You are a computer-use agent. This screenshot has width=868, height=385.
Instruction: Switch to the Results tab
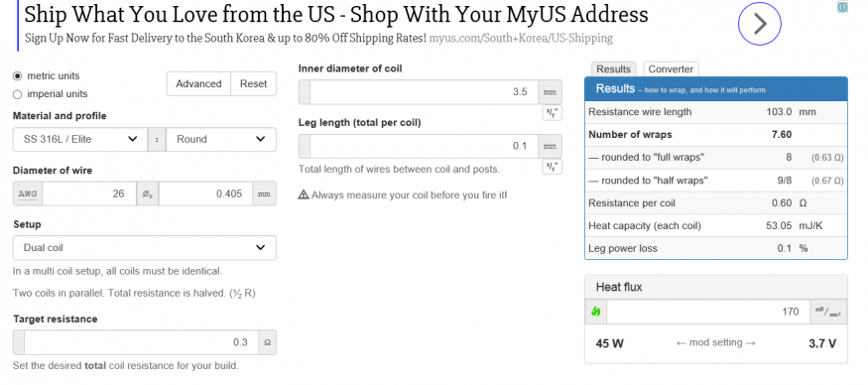[x=613, y=69]
